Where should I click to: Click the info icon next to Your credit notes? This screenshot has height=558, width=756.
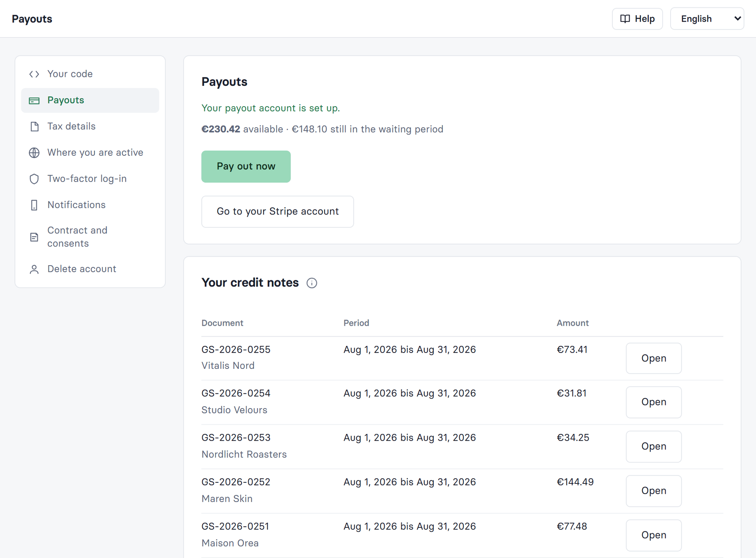[312, 283]
